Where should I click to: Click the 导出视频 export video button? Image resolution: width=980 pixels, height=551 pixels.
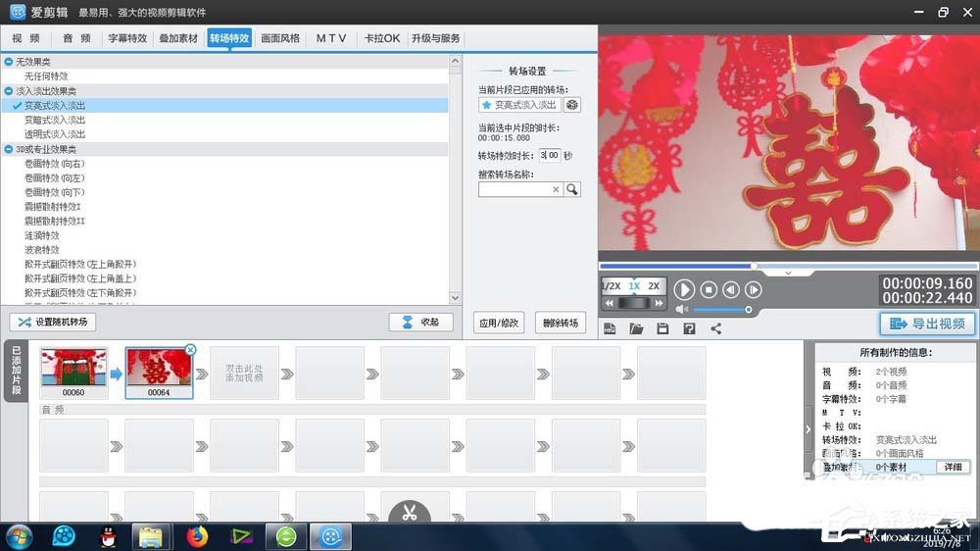tap(927, 324)
